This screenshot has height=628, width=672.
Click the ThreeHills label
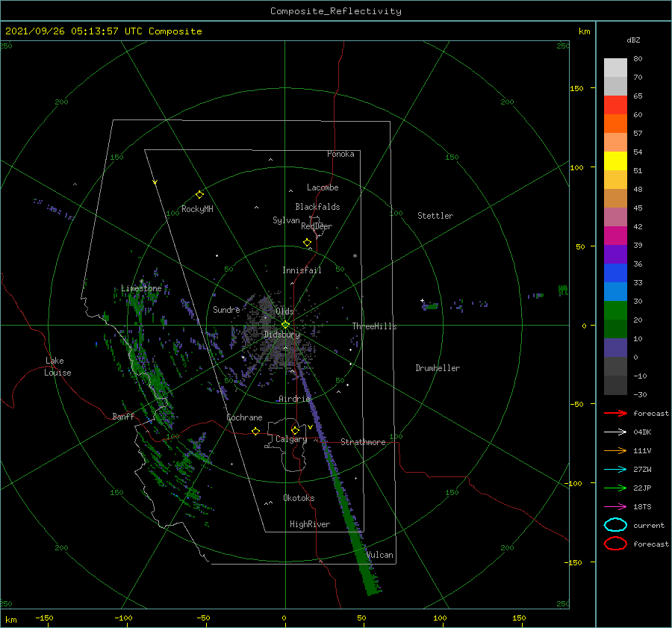point(374,326)
